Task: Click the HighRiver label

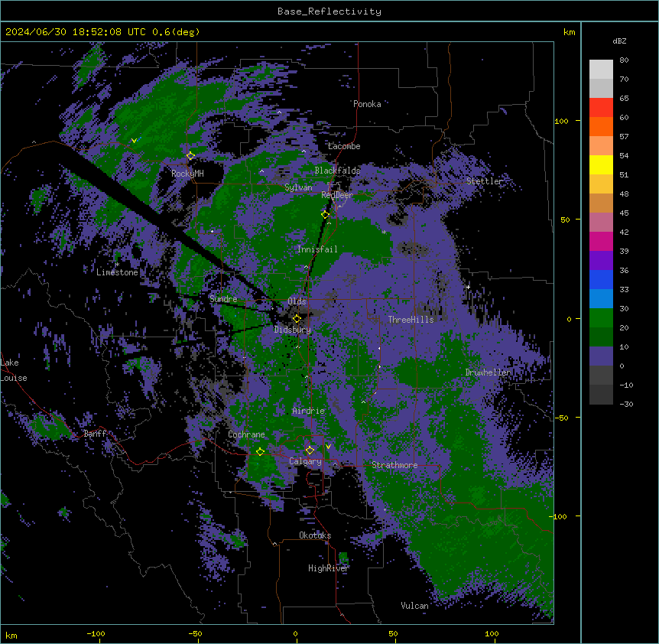Action: point(329,568)
